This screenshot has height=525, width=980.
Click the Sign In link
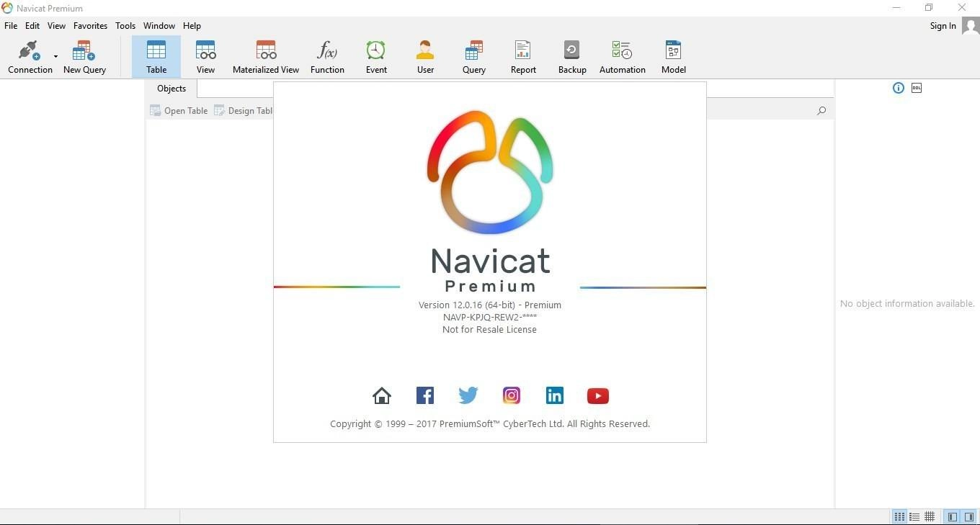tap(943, 26)
